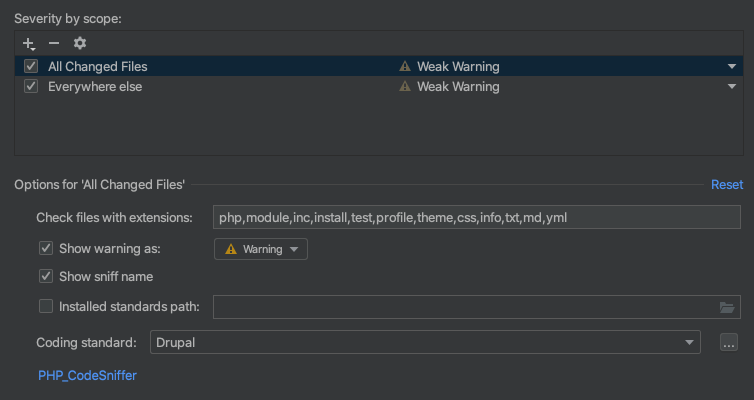Click warning icon in Everywhere else row
The width and height of the screenshot is (754, 400).
click(405, 87)
